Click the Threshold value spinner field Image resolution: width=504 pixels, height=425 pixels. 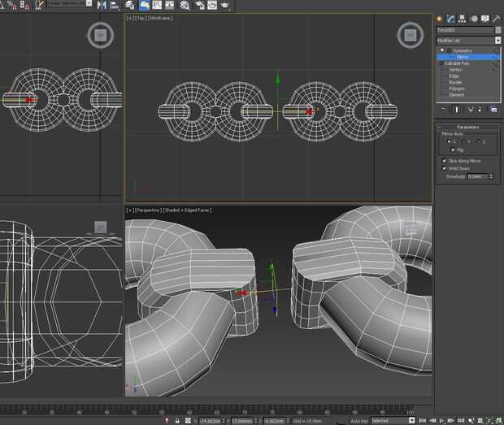click(x=476, y=176)
